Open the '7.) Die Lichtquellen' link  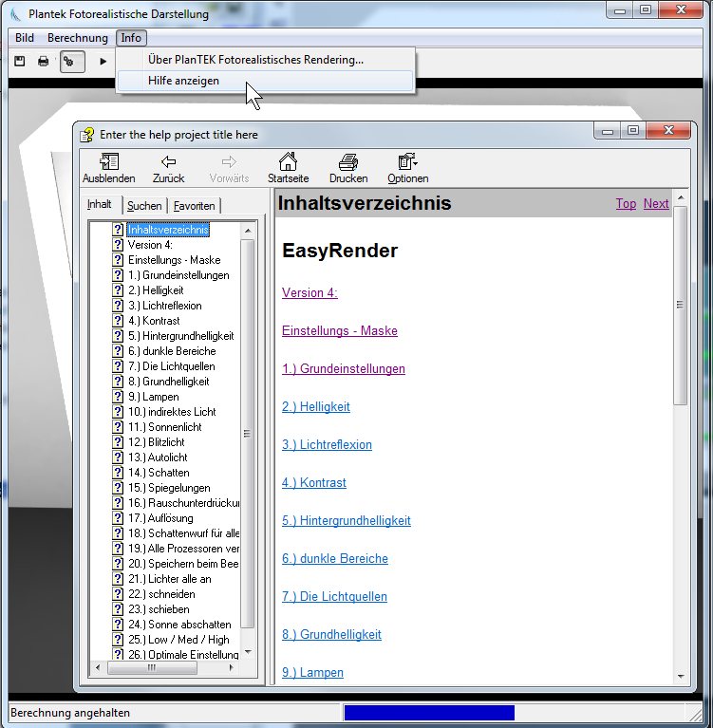point(334,596)
